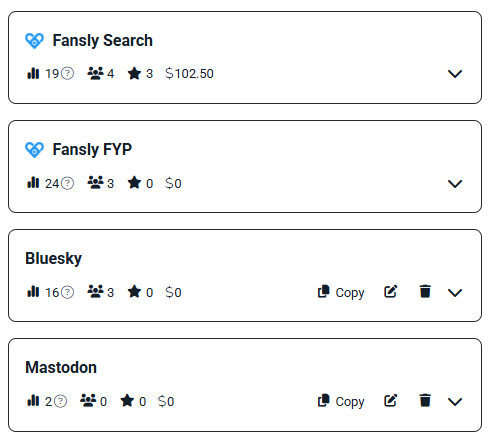Image resolution: width=488 pixels, height=441 pixels.
Task: Expand the Bluesky card details
Action: [x=455, y=293]
